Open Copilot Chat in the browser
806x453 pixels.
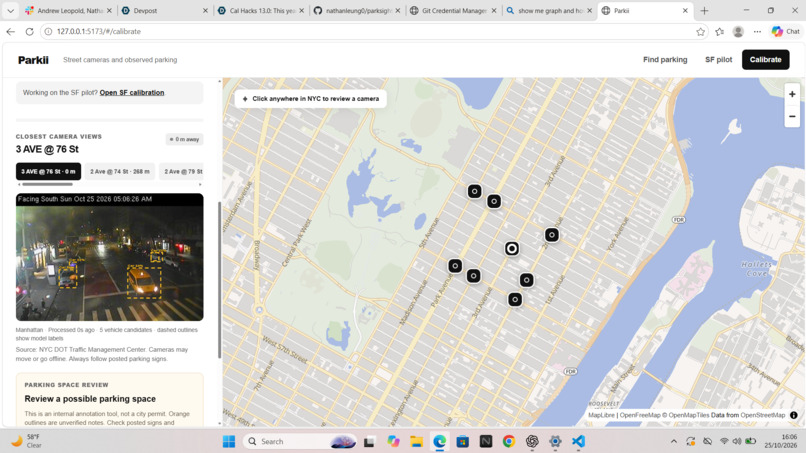(x=785, y=31)
